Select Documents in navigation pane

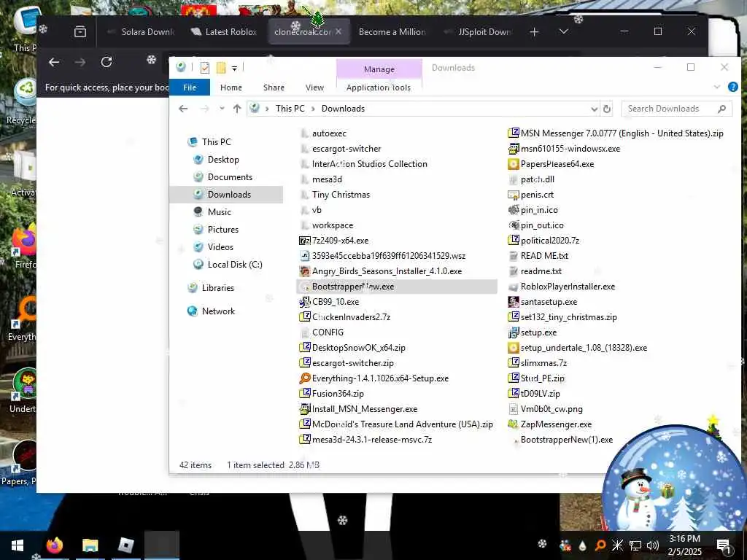230,177
